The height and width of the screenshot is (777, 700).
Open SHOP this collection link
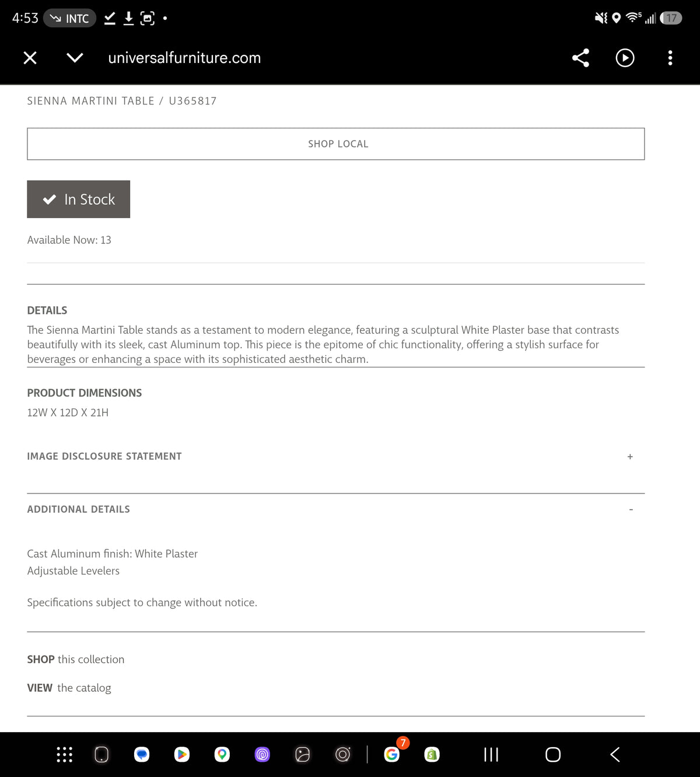pyautogui.click(x=76, y=659)
